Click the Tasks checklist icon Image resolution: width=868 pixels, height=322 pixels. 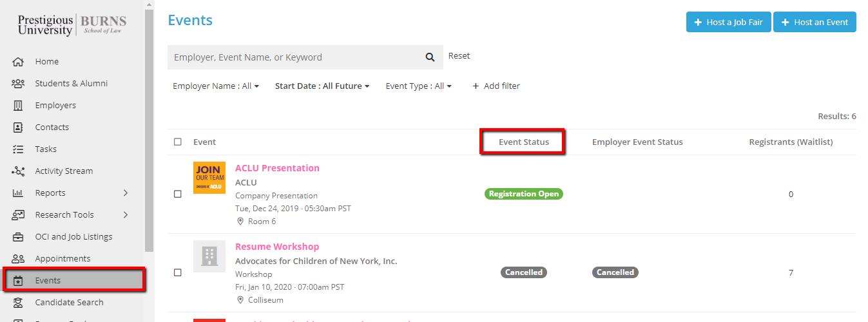[x=18, y=149]
